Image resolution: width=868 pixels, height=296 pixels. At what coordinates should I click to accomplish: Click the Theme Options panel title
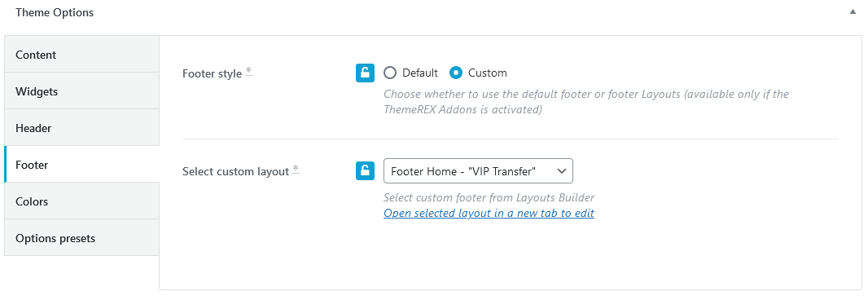pyautogui.click(x=55, y=12)
